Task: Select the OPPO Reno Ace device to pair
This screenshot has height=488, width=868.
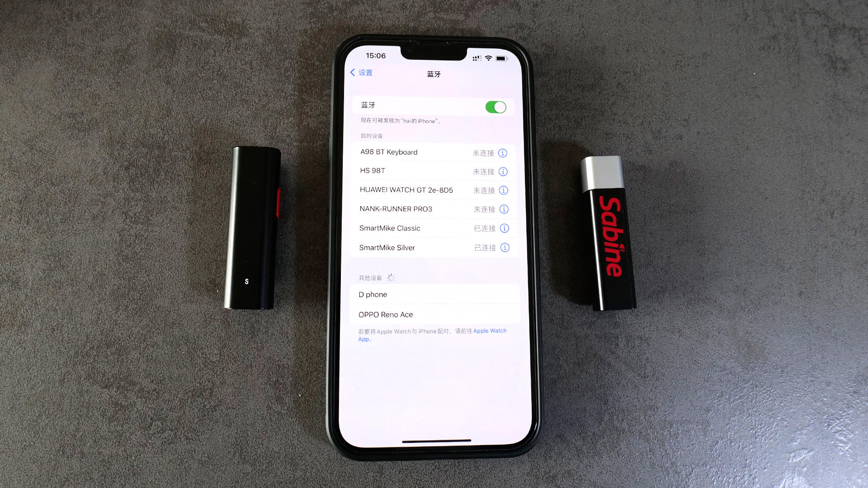Action: click(x=386, y=314)
